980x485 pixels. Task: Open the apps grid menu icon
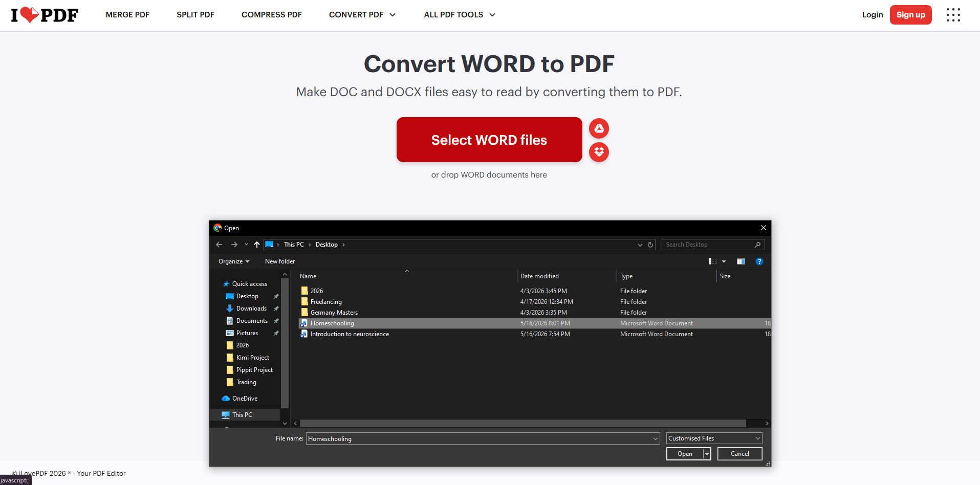click(953, 15)
